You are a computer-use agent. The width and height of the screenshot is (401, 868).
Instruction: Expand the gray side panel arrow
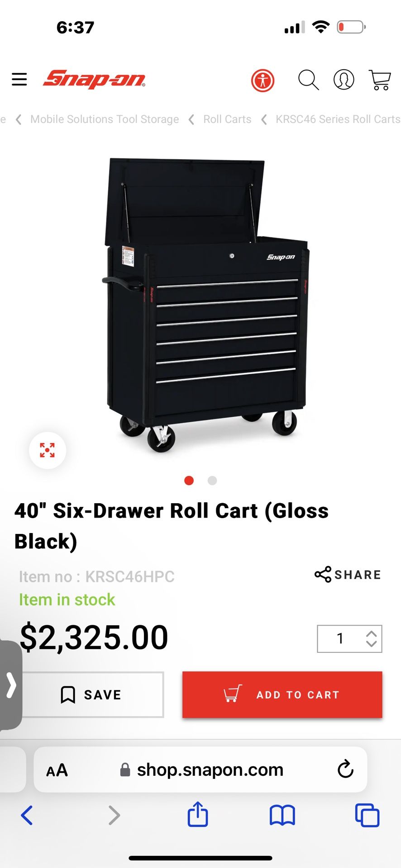(x=11, y=685)
